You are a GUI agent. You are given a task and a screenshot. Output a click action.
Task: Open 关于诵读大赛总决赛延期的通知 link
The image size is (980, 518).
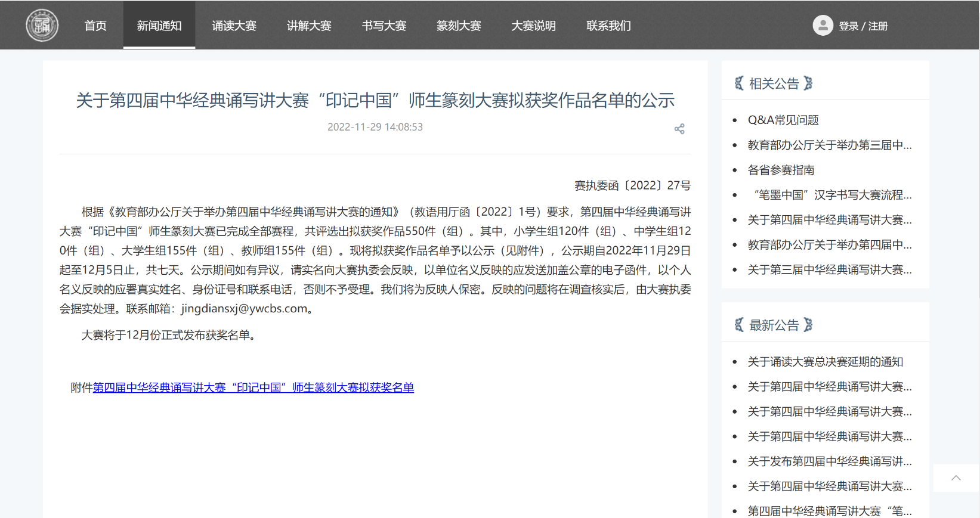click(x=826, y=362)
